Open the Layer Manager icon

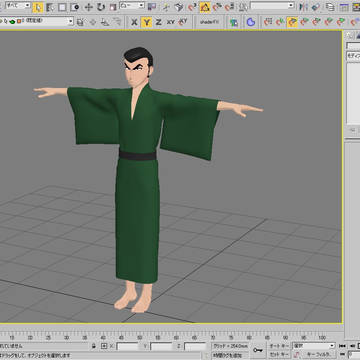(330, 7)
